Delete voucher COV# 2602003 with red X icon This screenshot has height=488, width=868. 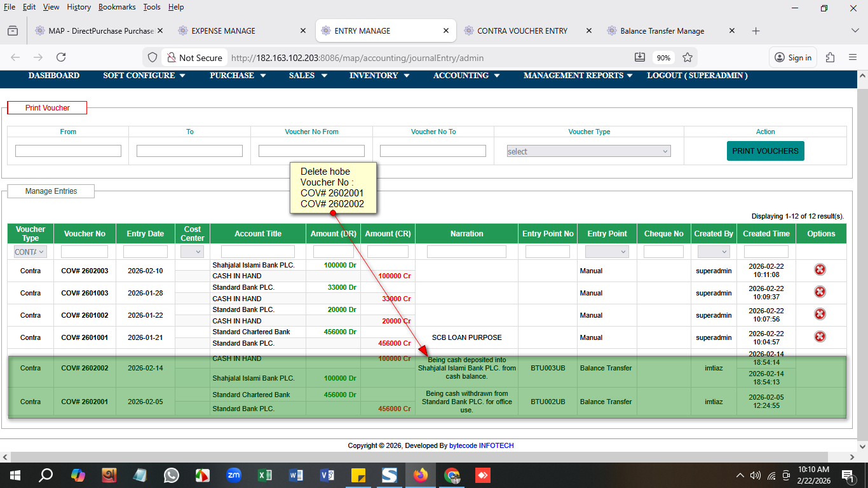(820, 270)
